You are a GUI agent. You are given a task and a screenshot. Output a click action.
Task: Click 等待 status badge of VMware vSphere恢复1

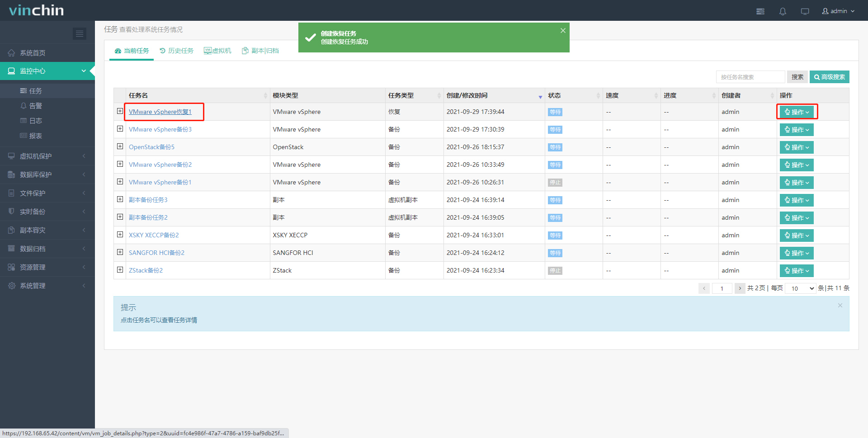coord(555,112)
